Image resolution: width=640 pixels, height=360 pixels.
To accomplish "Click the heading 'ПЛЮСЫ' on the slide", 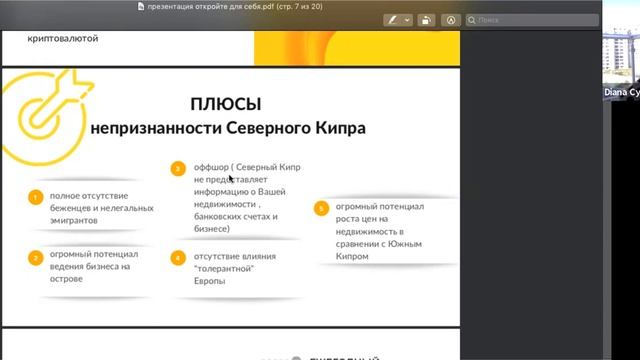I will (x=226, y=104).
